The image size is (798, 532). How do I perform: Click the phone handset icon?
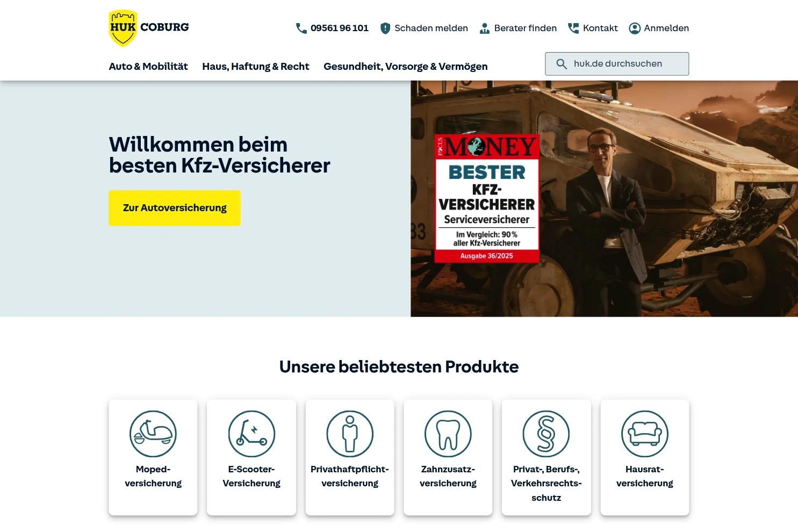(x=301, y=28)
